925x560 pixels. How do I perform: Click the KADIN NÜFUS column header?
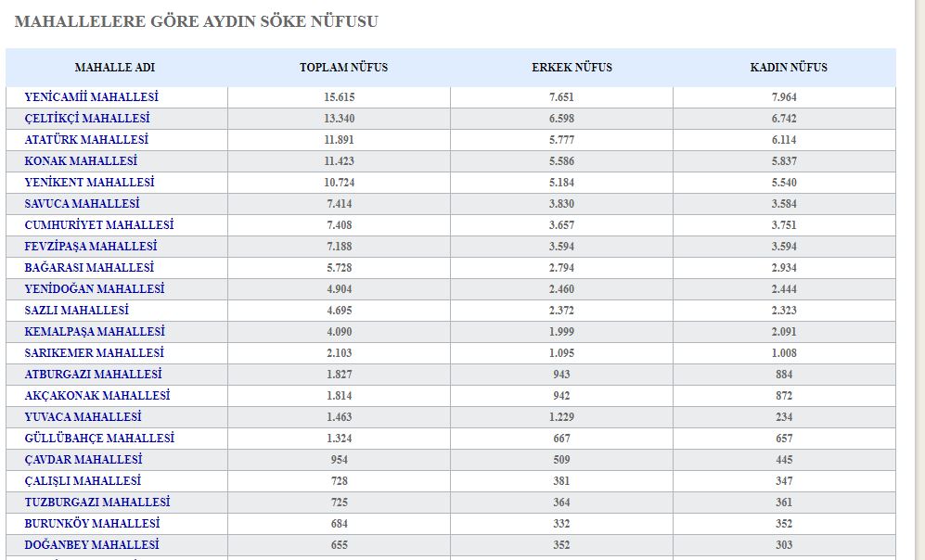[x=789, y=67]
